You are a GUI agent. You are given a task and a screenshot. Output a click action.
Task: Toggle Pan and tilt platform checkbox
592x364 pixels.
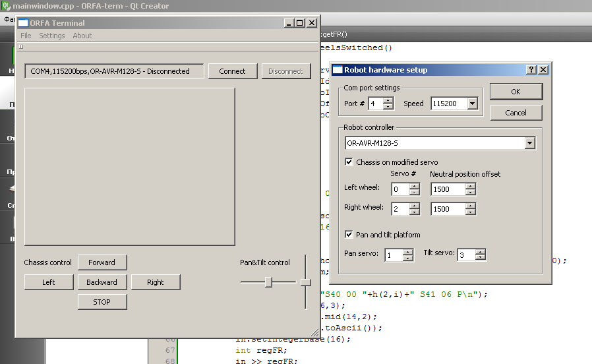pyautogui.click(x=349, y=234)
